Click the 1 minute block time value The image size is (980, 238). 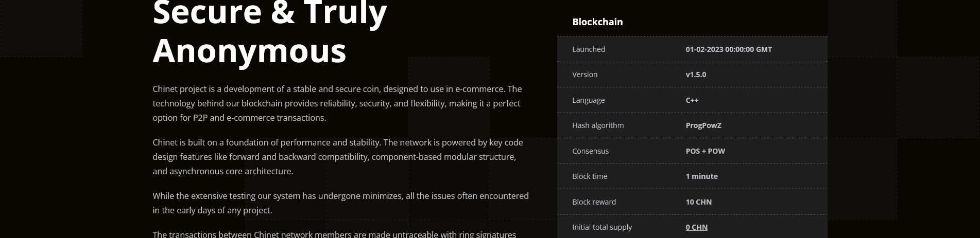coord(701,176)
